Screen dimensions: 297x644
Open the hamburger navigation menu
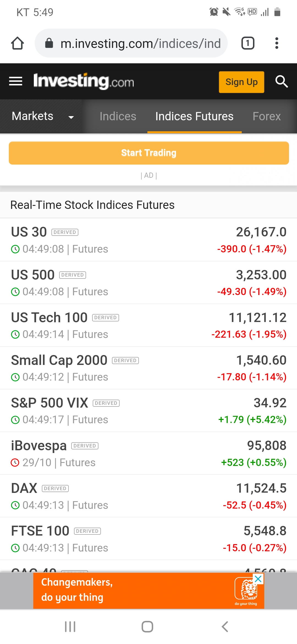point(16,81)
